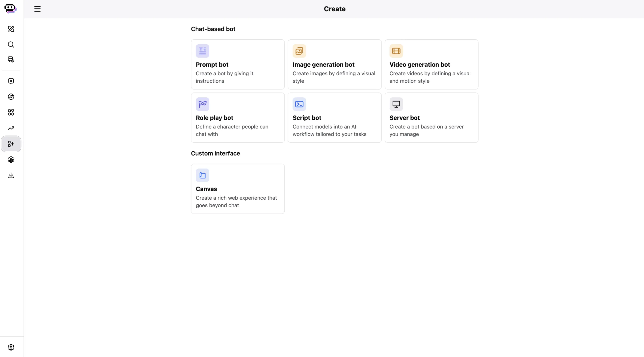Open the apps grid sidebar icon
This screenshot has width=644, height=357.
pos(11,112)
